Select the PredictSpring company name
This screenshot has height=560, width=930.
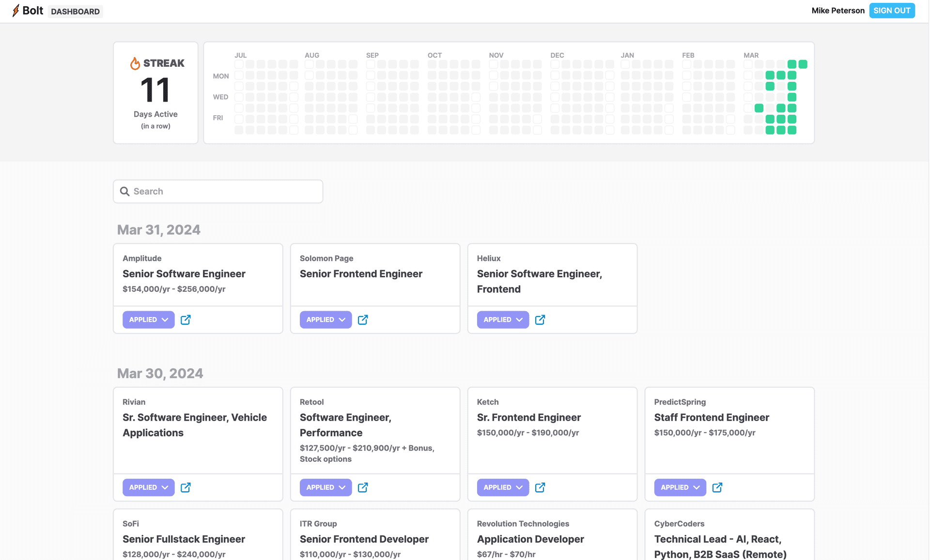[680, 402]
